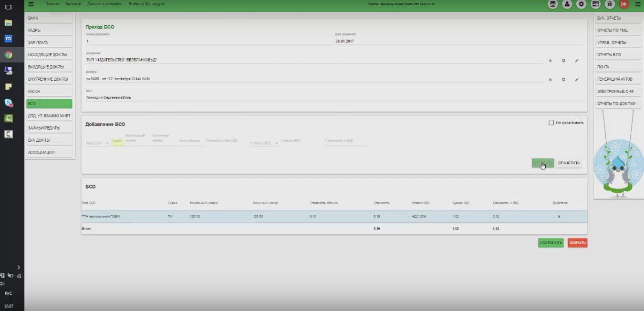Click the green СОХРАНИТЬ button
Screen dimensions: 644x311
(551, 243)
